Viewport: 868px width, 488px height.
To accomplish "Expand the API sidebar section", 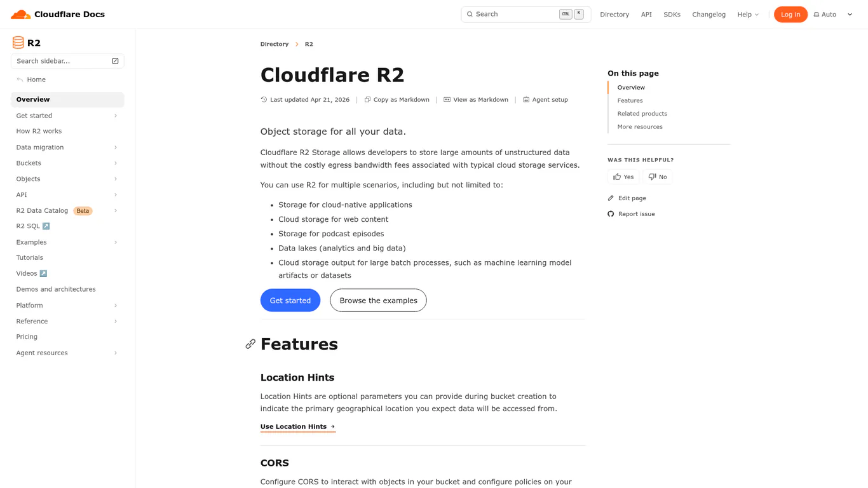I will tap(116, 195).
